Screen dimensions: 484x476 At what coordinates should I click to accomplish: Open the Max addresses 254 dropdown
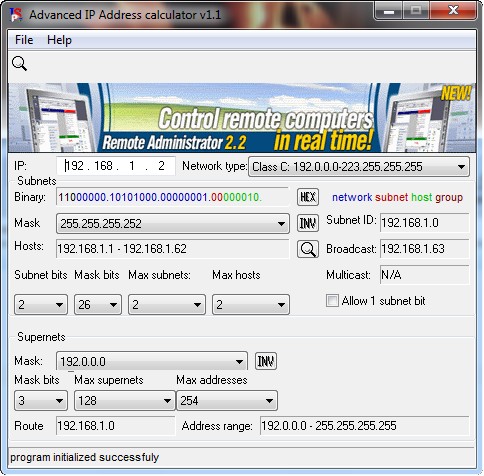[x=227, y=400]
